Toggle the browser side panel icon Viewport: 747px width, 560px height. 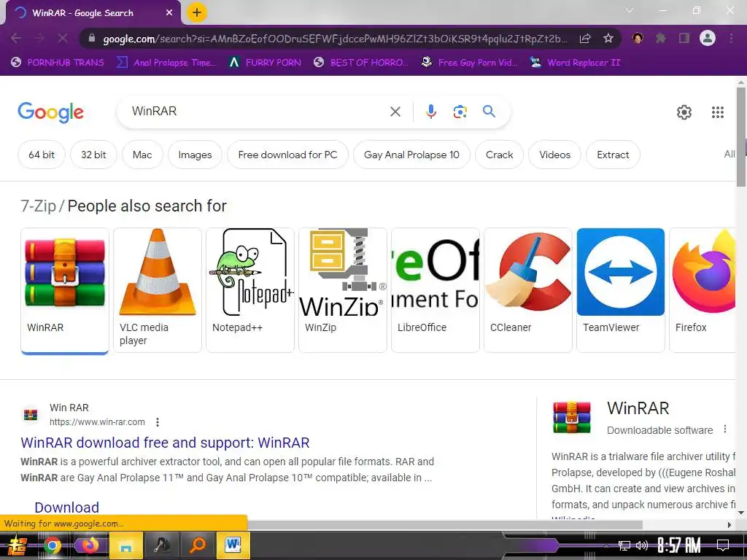[684, 38]
